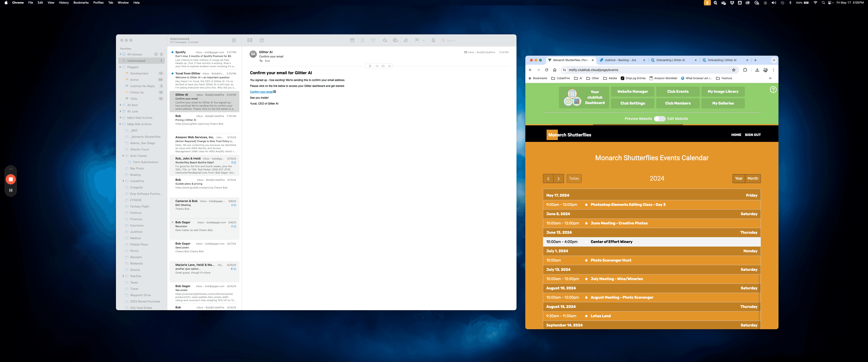Open the Profiles menu in the menu bar
This screenshot has width=868, height=362.
[x=98, y=3]
